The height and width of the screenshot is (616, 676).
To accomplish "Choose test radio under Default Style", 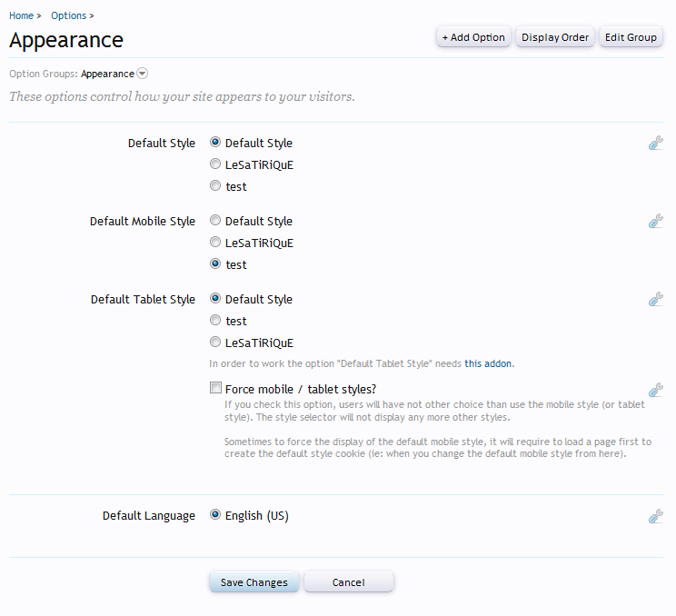I will (215, 186).
